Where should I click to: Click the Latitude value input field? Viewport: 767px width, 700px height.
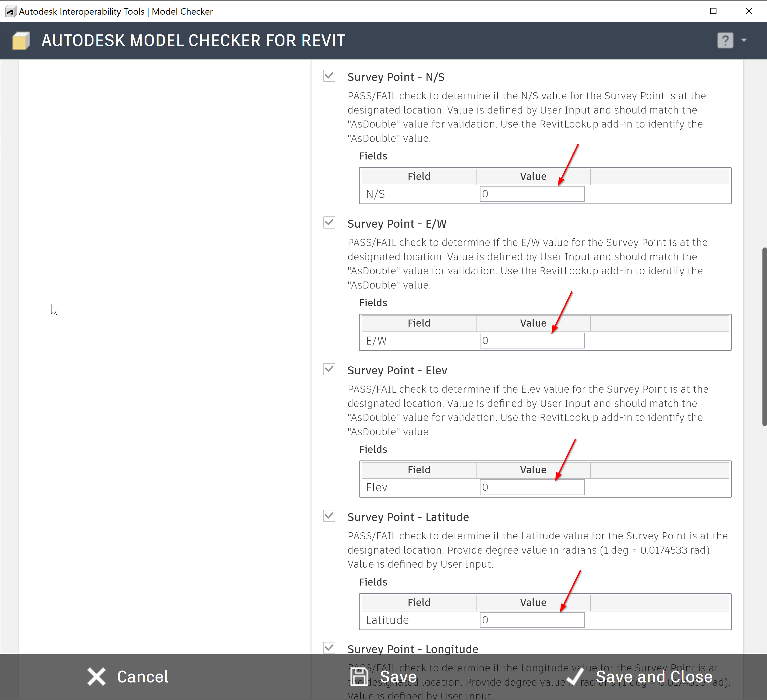[x=532, y=620]
